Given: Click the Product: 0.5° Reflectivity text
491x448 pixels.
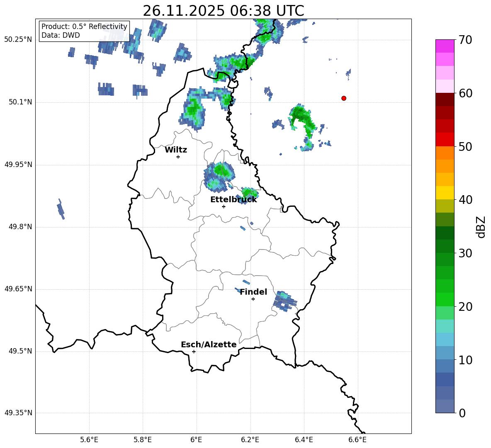Looking at the screenshot, I should (84, 27).
